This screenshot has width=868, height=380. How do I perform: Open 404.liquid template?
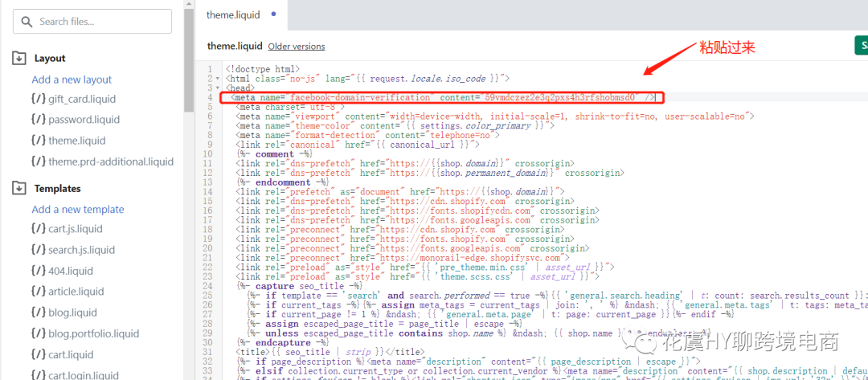pos(70,271)
